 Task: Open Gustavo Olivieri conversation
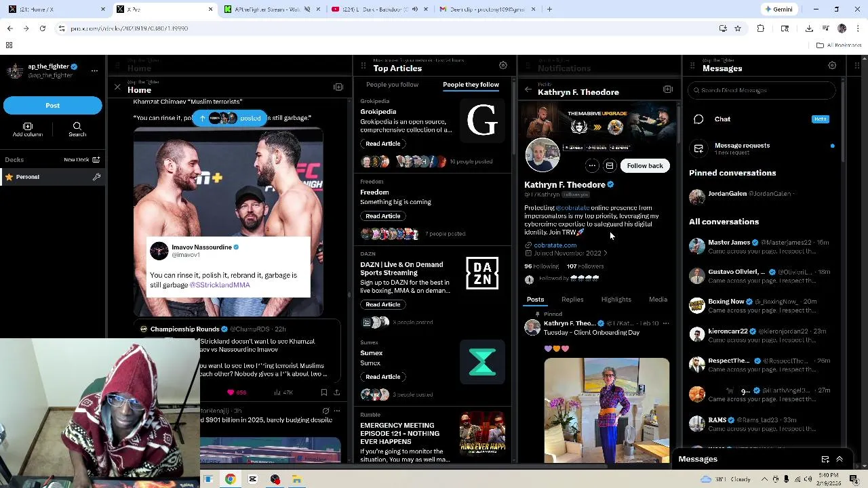point(762,276)
